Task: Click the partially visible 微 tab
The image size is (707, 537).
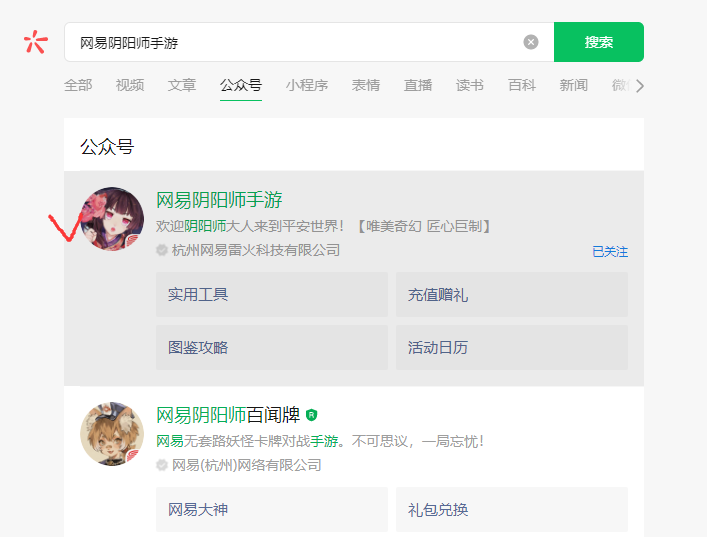Action: point(620,85)
